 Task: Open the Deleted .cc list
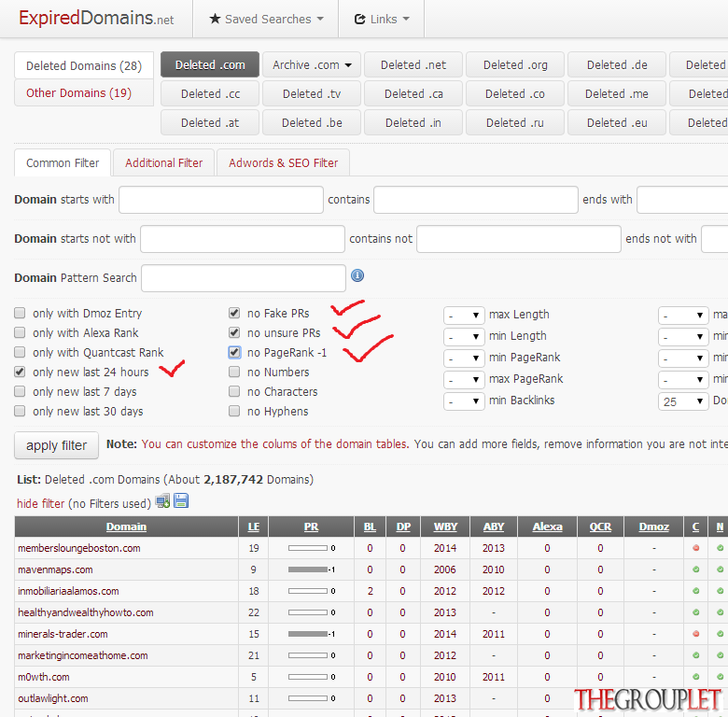click(x=210, y=93)
